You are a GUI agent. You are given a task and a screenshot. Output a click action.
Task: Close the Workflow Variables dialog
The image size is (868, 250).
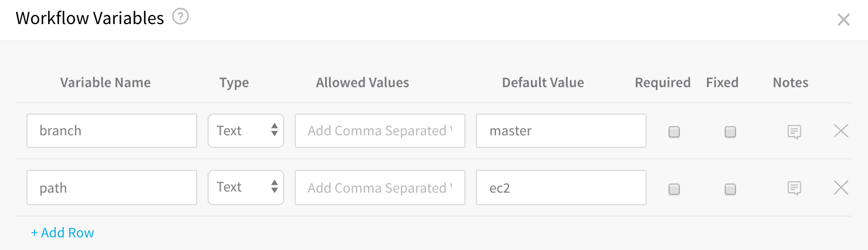(x=843, y=20)
